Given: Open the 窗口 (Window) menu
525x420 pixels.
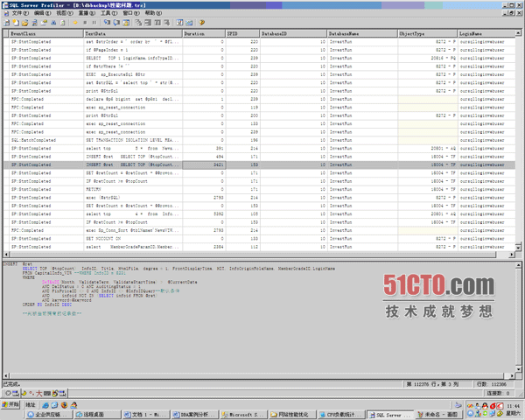Looking at the screenshot, I should (x=129, y=14).
